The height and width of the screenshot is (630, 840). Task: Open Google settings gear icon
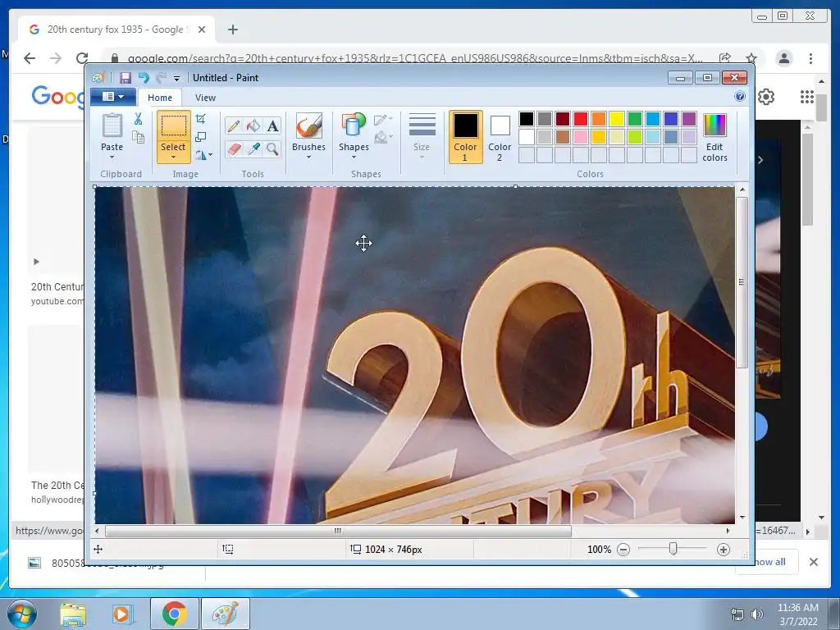[x=767, y=97]
